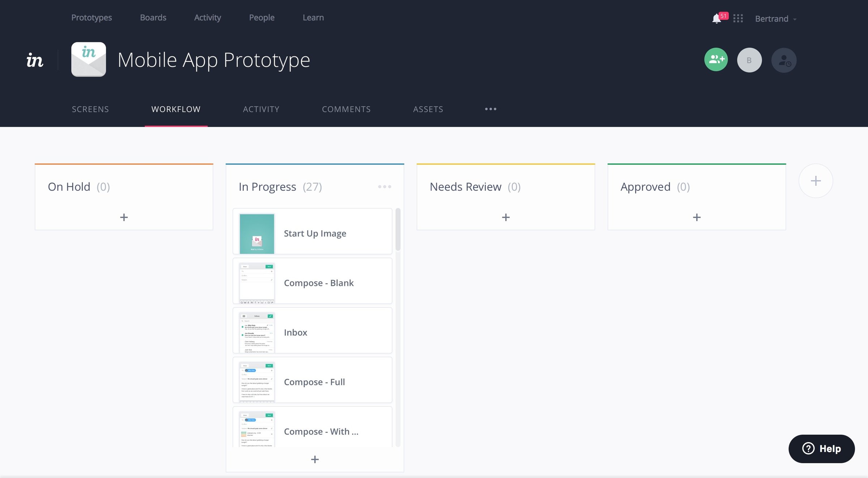Click the Start Up Image thumbnail

[x=257, y=234]
